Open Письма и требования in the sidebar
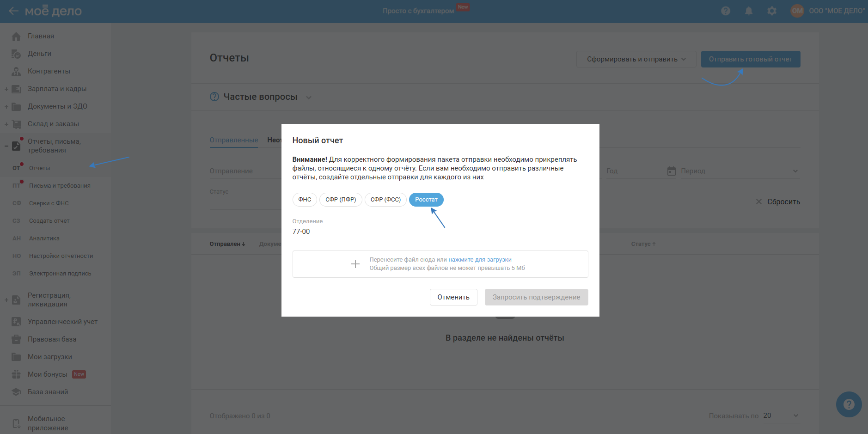Screen dimensions: 868x434 pos(60,186)
